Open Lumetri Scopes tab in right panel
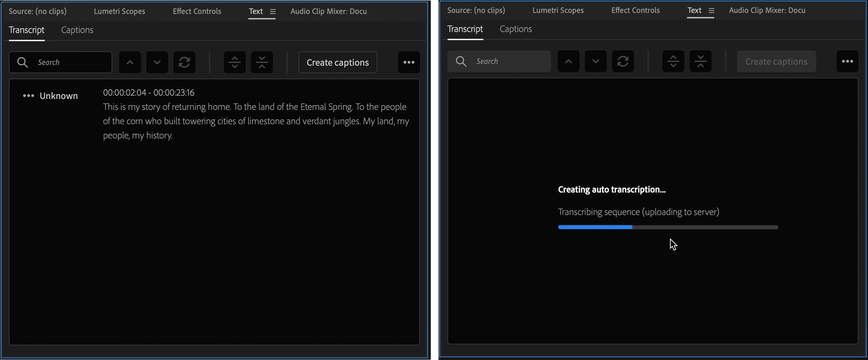 [x=558, y=10]
